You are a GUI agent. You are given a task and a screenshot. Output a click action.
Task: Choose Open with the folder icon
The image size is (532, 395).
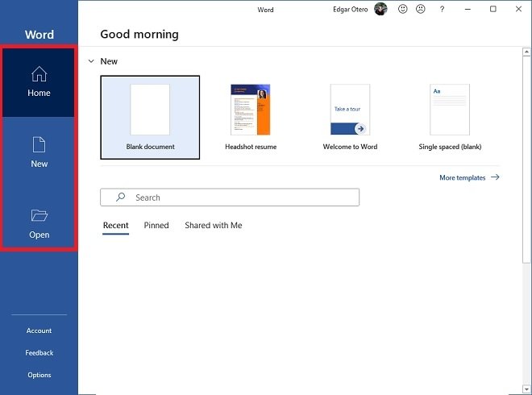point(39,223)
